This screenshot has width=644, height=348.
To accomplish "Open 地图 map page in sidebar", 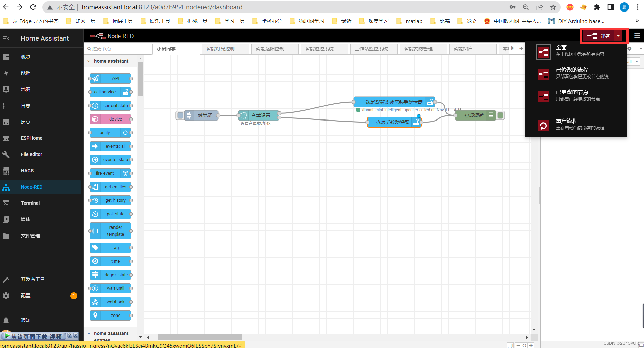I will [x=41, y=89].
